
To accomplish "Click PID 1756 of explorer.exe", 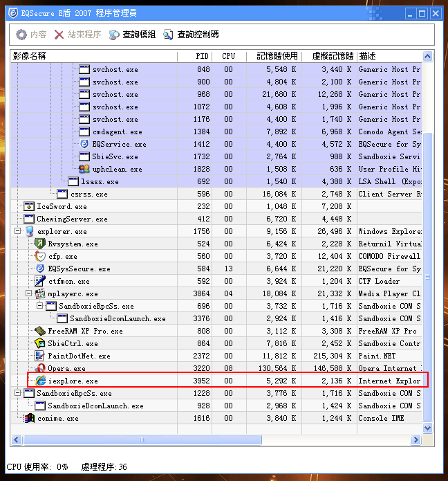I will 202,231.
